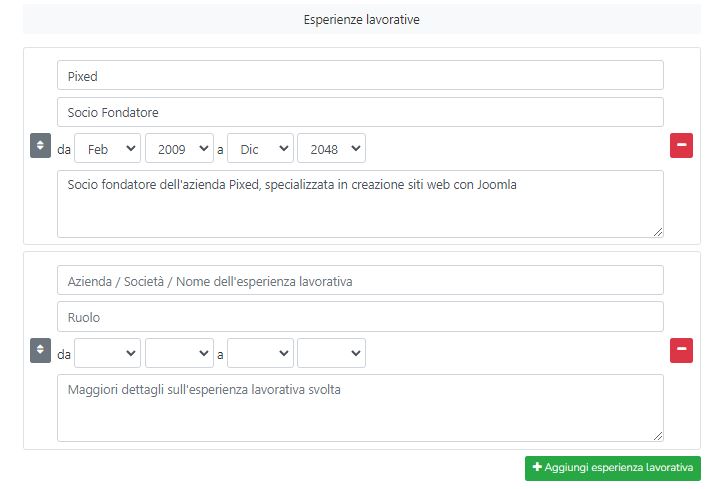Open the empty start year dropdown in second entry

click(x=180, y=353)
